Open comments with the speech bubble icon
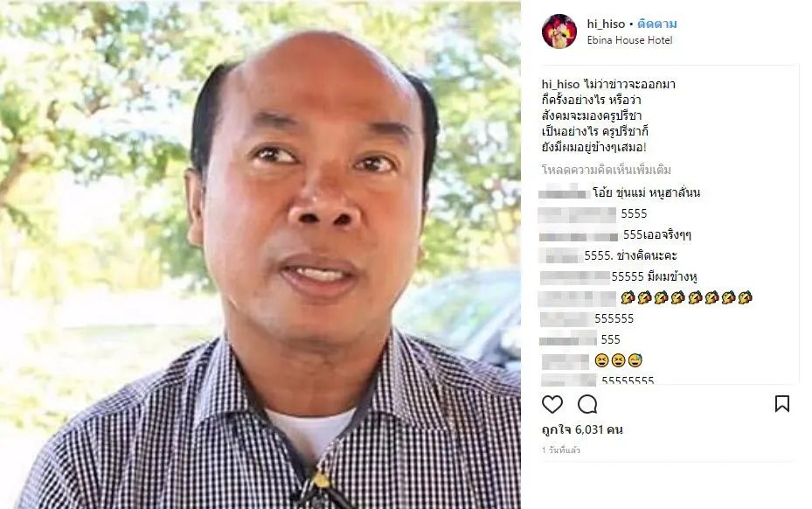 click(x=587, y=404)
